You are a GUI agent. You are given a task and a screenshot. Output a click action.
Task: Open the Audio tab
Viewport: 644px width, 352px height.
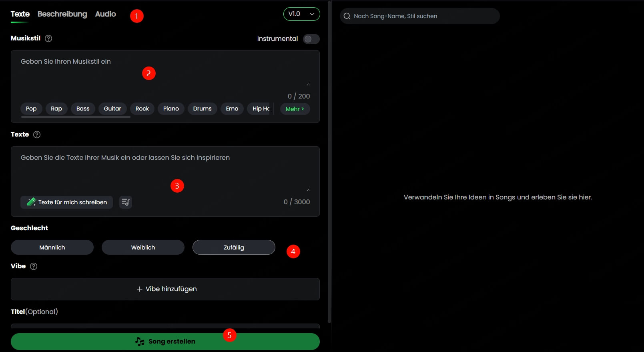(105, 14)
